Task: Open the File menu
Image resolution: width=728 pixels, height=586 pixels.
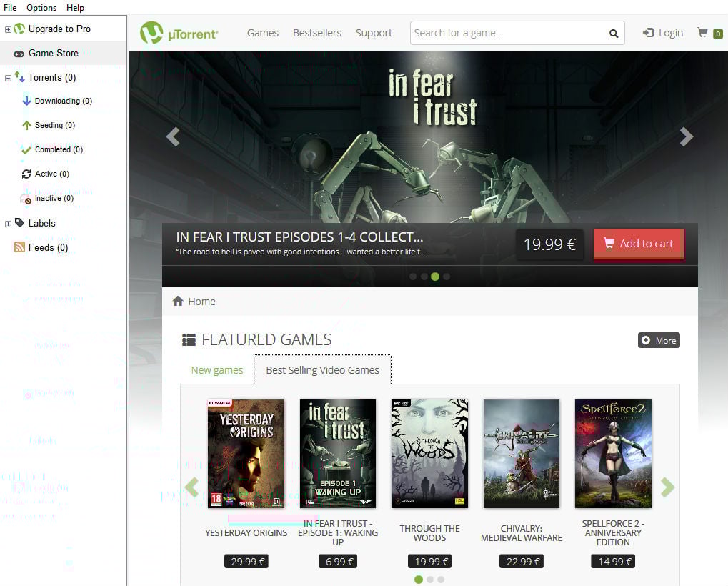Action: [10, 8]
